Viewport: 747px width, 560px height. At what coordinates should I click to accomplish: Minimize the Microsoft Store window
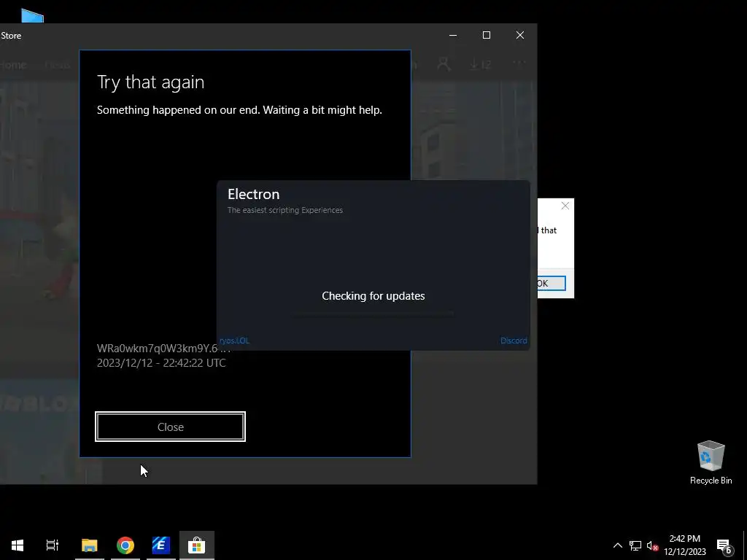(453, 35)
